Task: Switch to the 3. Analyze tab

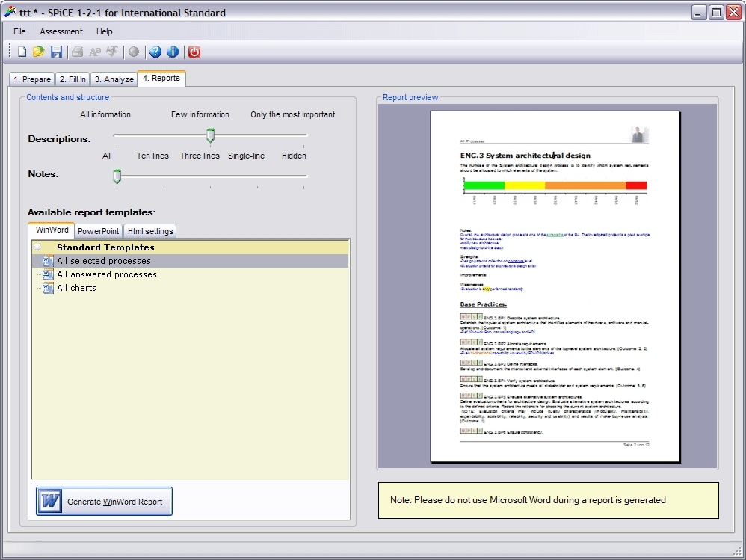Action: pyautogui.click(x=114, y=79)
